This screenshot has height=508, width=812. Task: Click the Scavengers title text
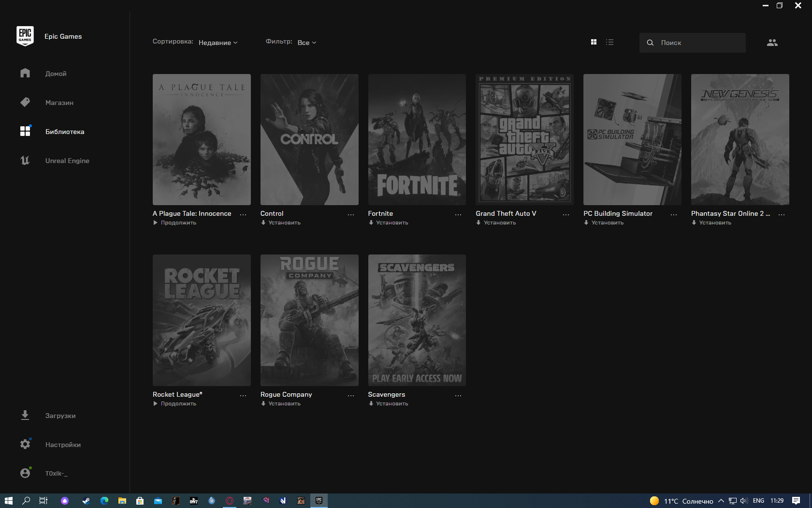click(x=387, y=394)
